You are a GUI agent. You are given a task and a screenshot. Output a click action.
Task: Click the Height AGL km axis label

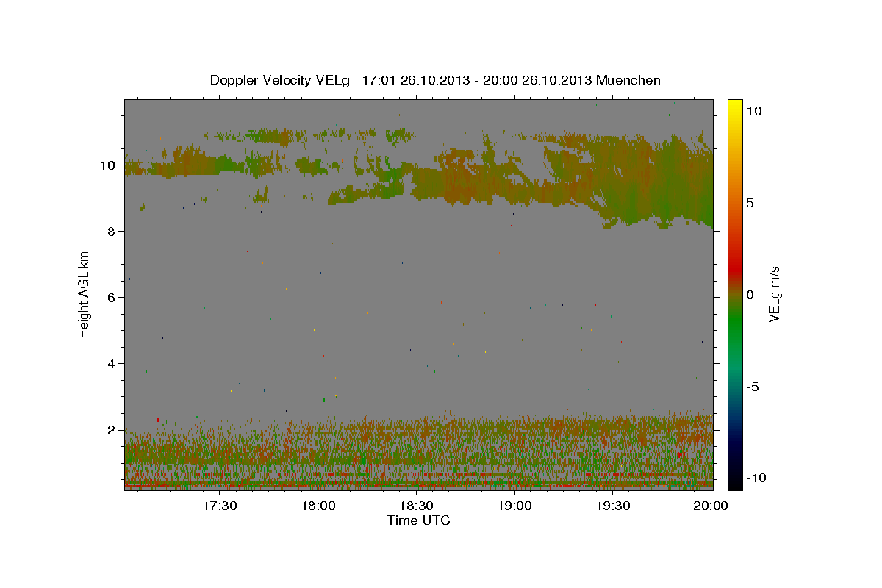click(x=84, y=294)
